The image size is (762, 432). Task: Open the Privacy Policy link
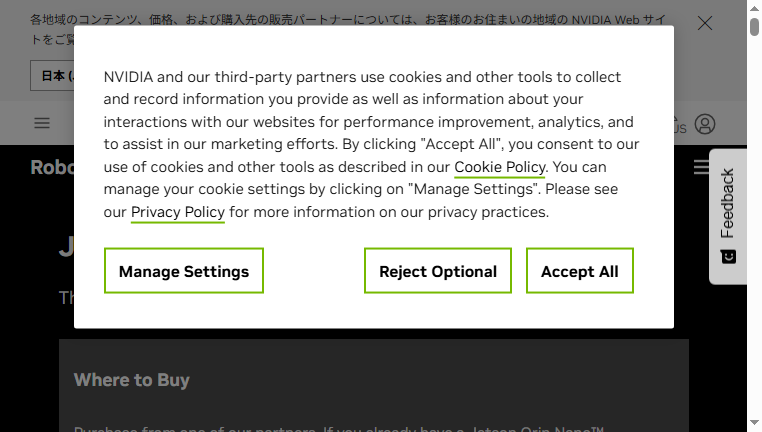point(178,212)
